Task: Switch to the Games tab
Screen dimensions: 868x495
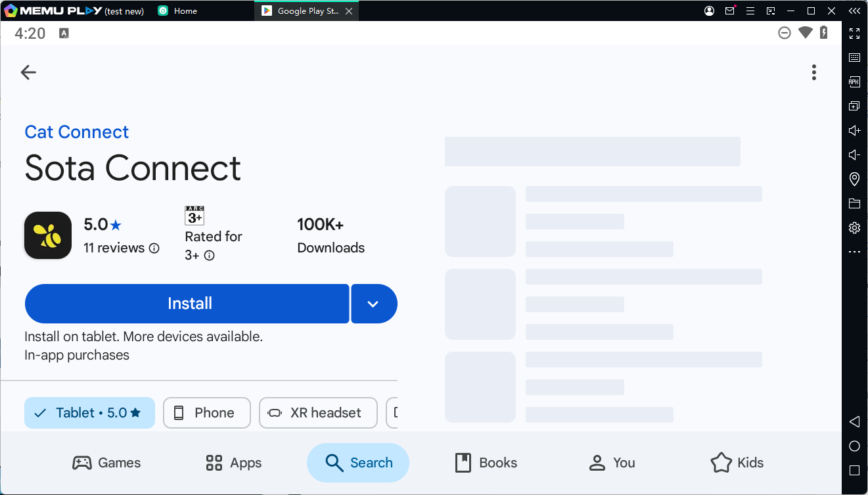Action: [106, 463]
